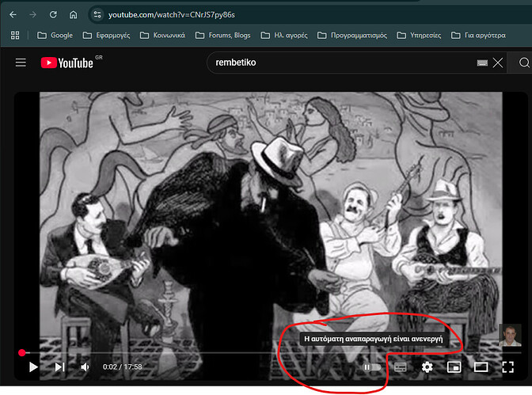
Task: Open video settings gear
Action: point(427,367)
